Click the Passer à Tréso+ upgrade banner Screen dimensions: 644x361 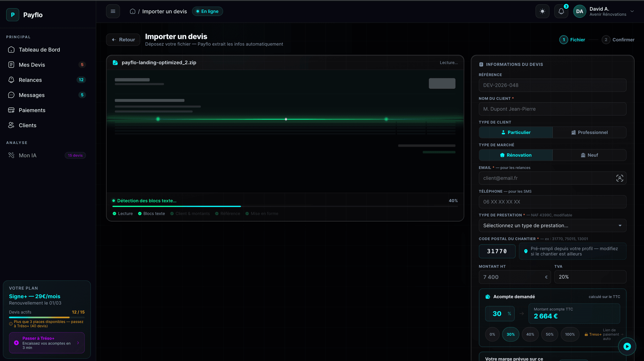pos(47,343)
